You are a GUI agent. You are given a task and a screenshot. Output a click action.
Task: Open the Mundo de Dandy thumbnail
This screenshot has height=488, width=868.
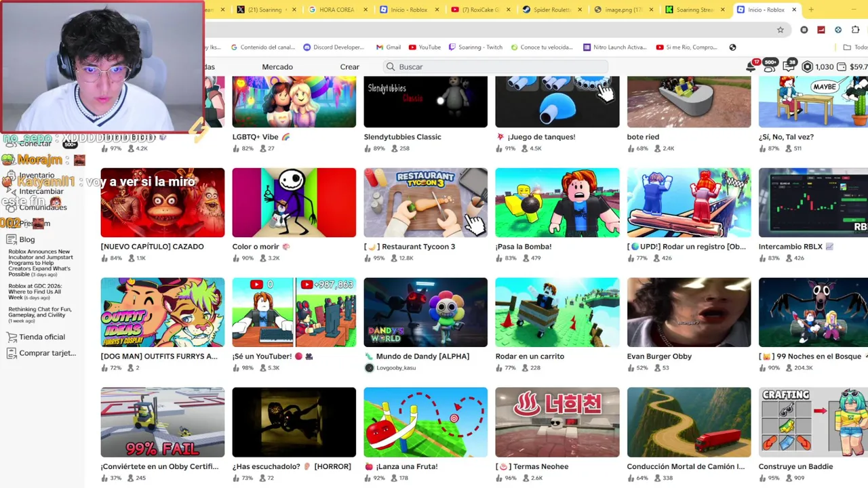(x=425, y=312)
